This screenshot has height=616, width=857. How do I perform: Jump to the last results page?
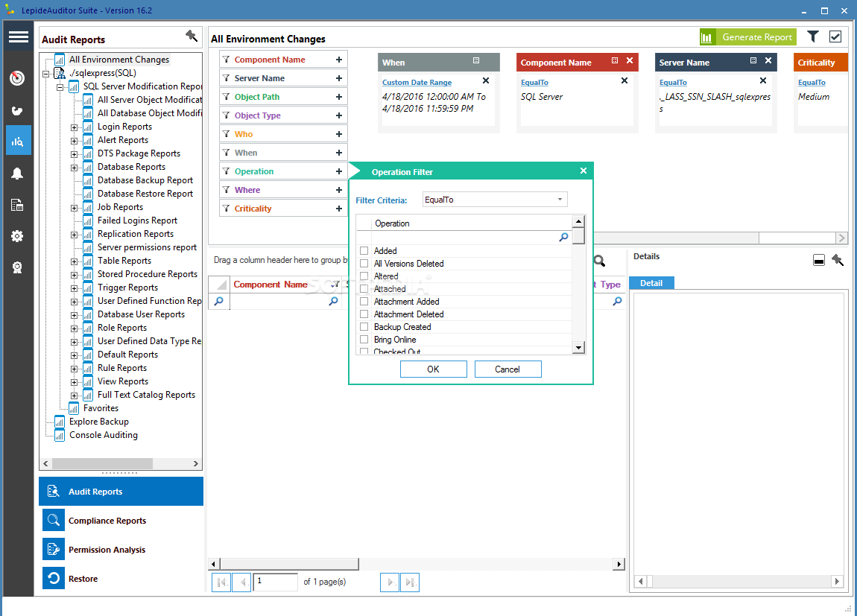click(409, 582)
